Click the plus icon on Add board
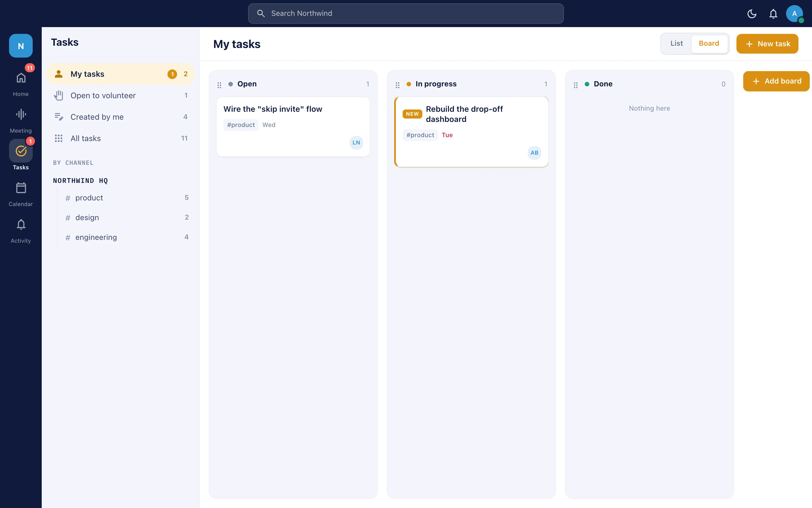This screenshot has width=812, height=508. pos(756,81)
